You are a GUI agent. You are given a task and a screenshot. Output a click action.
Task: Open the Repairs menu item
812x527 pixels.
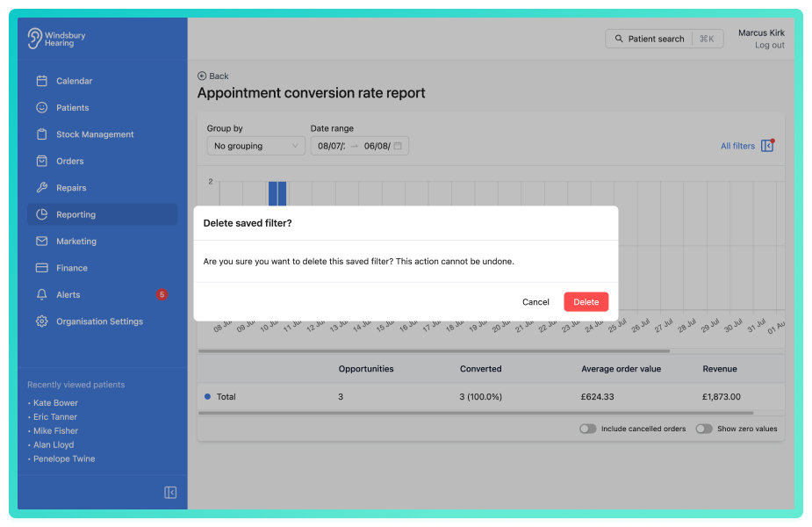[103, 188]
